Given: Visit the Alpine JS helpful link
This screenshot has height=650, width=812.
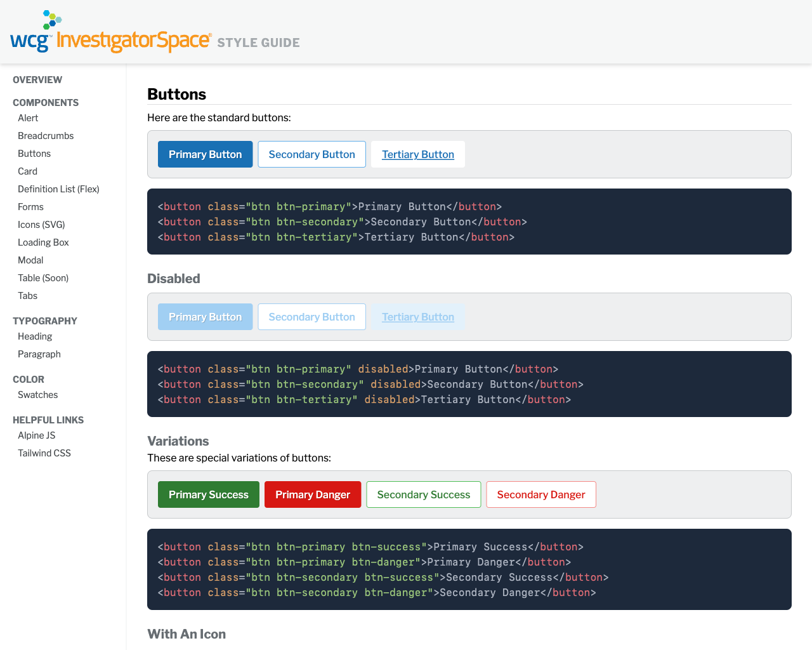Looking at the screenshot, I should point(36,435).
